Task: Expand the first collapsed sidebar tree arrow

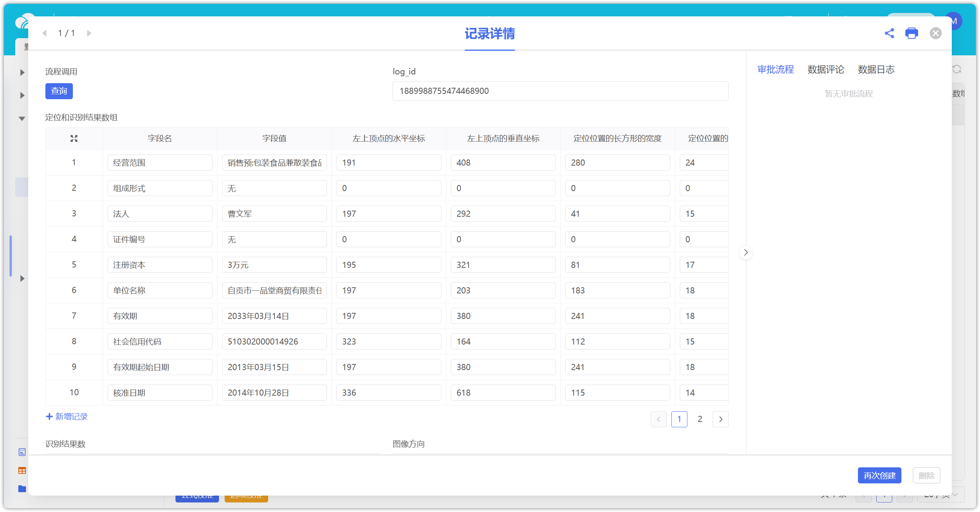Action: (x=22, y=72)
